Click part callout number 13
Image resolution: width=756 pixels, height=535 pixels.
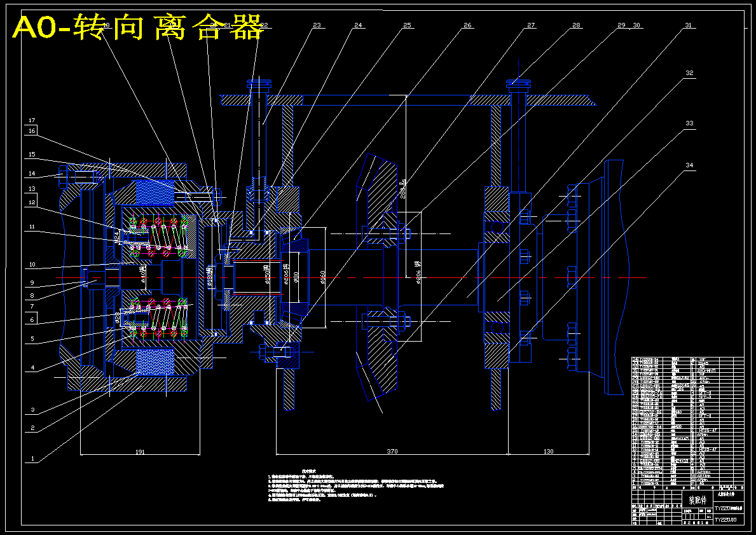[x=32, y=189]
